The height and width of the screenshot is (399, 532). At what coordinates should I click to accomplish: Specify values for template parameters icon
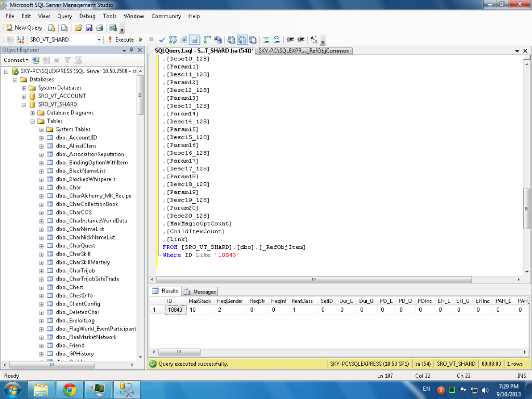point(314,39)
